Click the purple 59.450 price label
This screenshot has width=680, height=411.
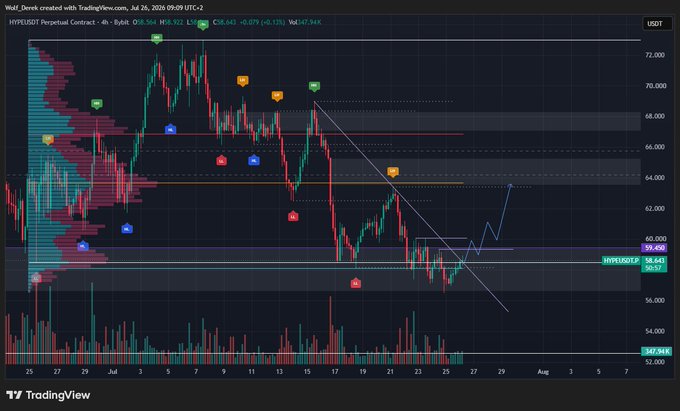pos(654,248)
